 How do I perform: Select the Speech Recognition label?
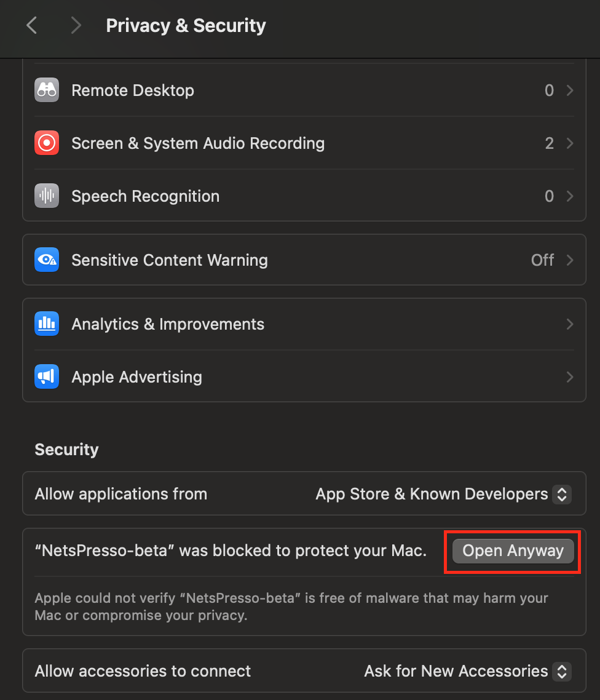tap(146, 196)
